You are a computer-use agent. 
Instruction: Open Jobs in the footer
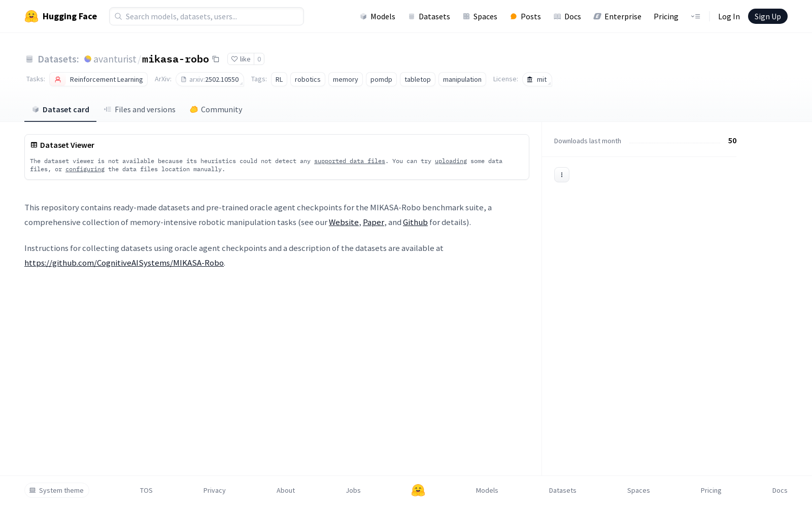(353, 490)
